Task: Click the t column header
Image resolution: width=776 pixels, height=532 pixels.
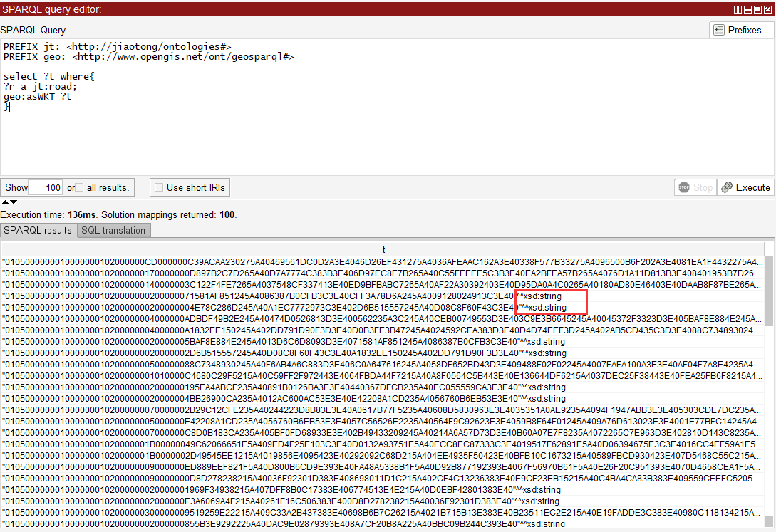Action: 383,249
